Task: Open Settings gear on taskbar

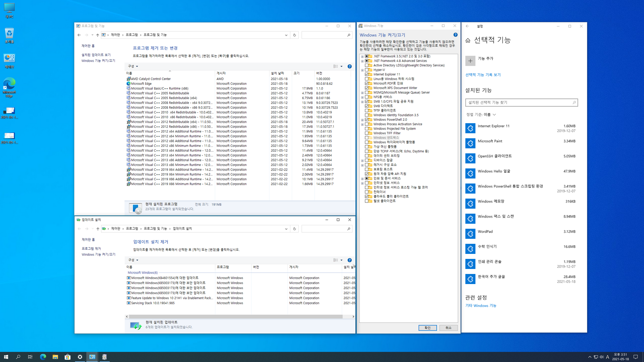Action: click(80, 357)
